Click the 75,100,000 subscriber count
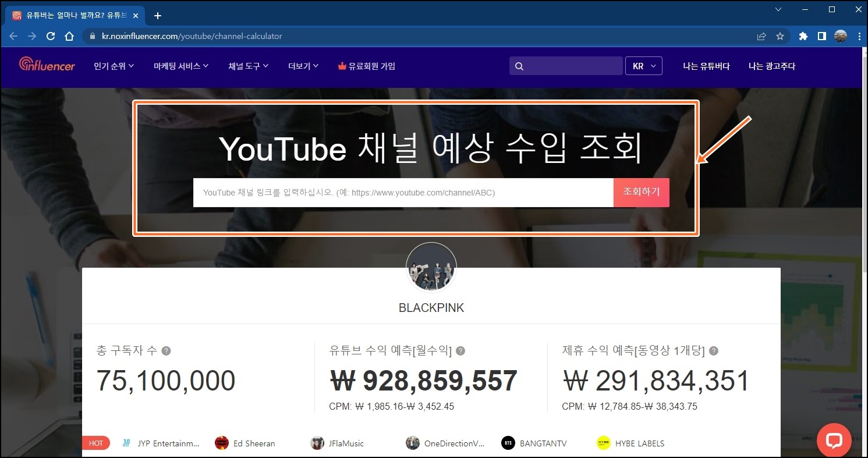Viewport: 868px width, 458px height. point(166,381)
